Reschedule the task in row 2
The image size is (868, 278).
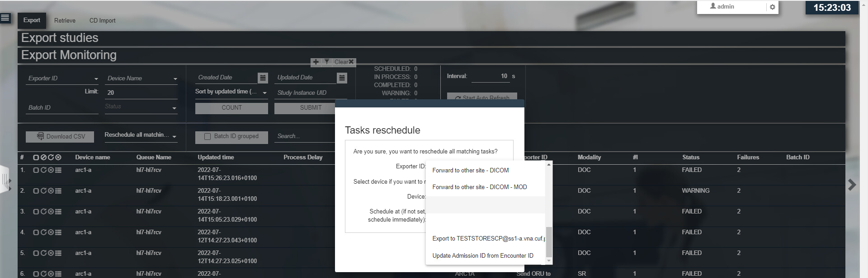click(43, 191)
